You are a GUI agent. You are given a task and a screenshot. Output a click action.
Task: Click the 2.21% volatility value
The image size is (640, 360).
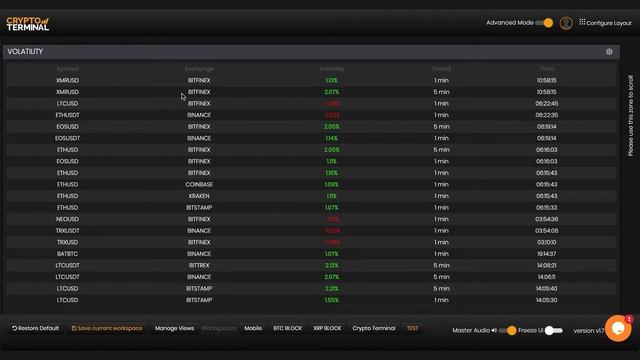point(331,289)
